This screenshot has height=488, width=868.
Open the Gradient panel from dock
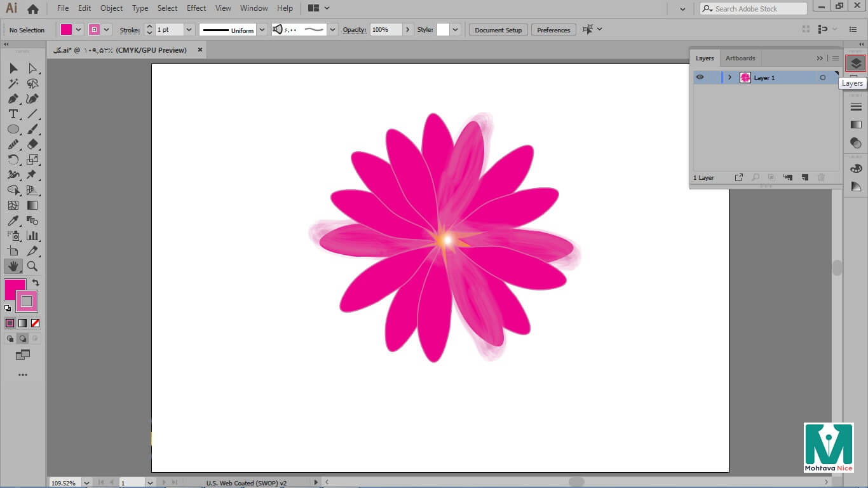point(856,125)
